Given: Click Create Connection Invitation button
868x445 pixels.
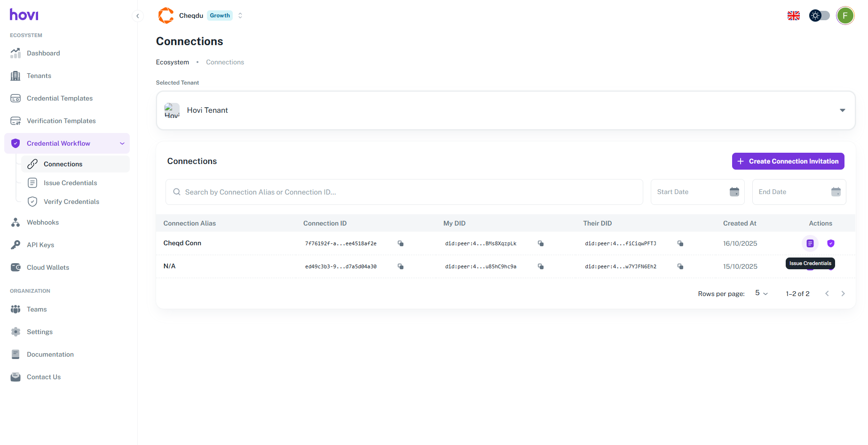Looking at the screenshot, I should point(788,161).
